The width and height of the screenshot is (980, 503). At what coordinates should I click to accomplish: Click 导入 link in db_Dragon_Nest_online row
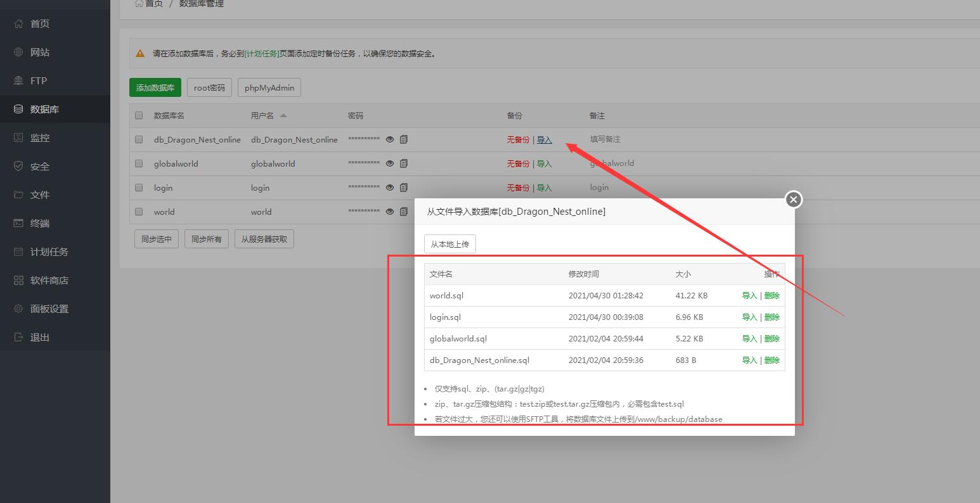coord(545,139)
